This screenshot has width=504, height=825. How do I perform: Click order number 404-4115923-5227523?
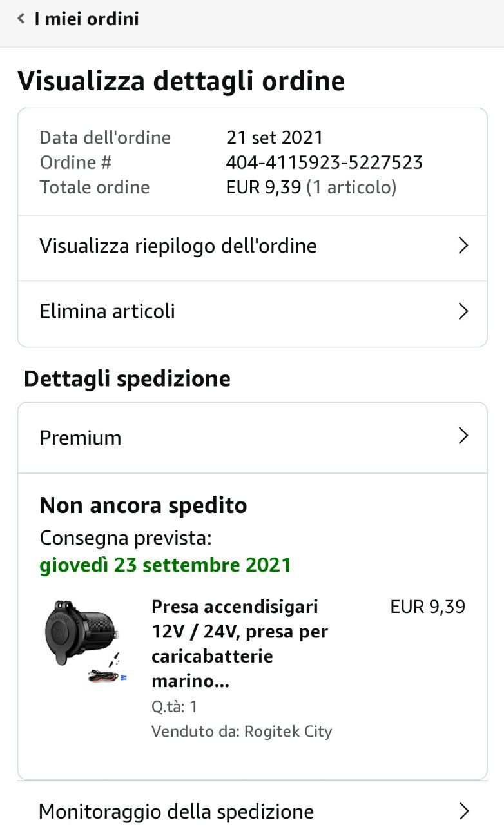click(x=324, y=162)
